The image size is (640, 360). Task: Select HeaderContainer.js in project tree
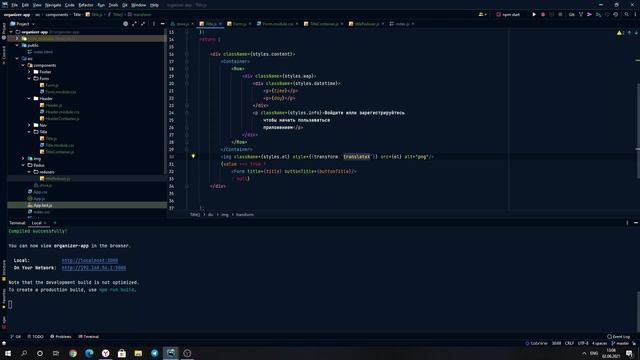click(60, 118)
